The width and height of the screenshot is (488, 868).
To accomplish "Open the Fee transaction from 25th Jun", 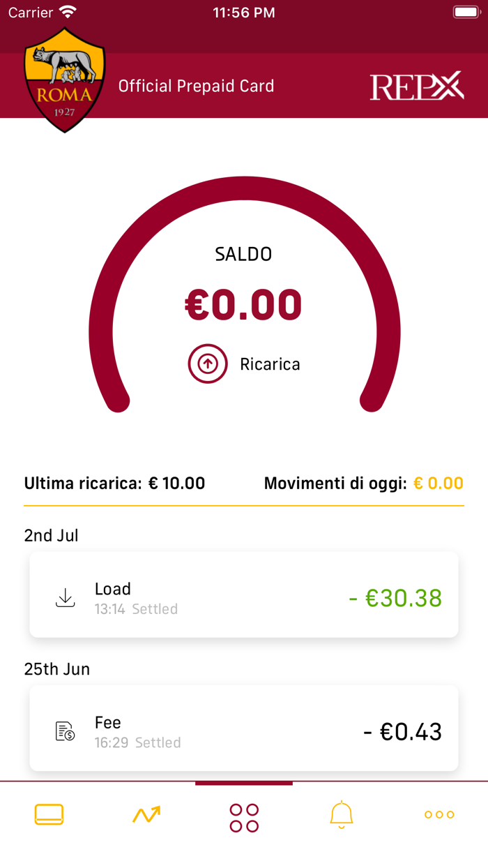I will (x=243, y=728).
